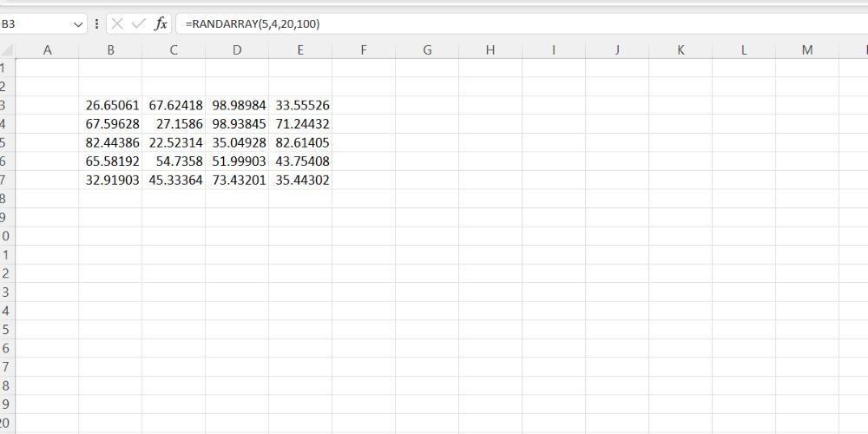Select row 5 header
868x434 pixels.
click(5, 143)
